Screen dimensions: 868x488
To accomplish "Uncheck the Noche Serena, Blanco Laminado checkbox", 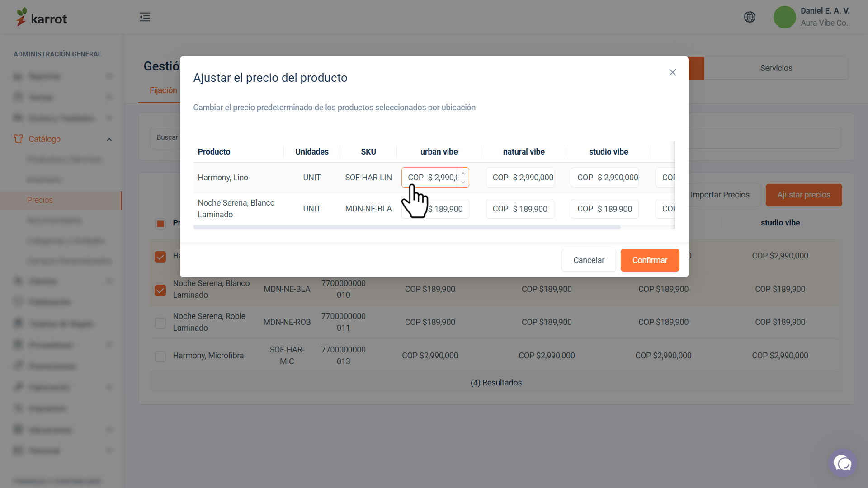I will [x=160, y=290].
